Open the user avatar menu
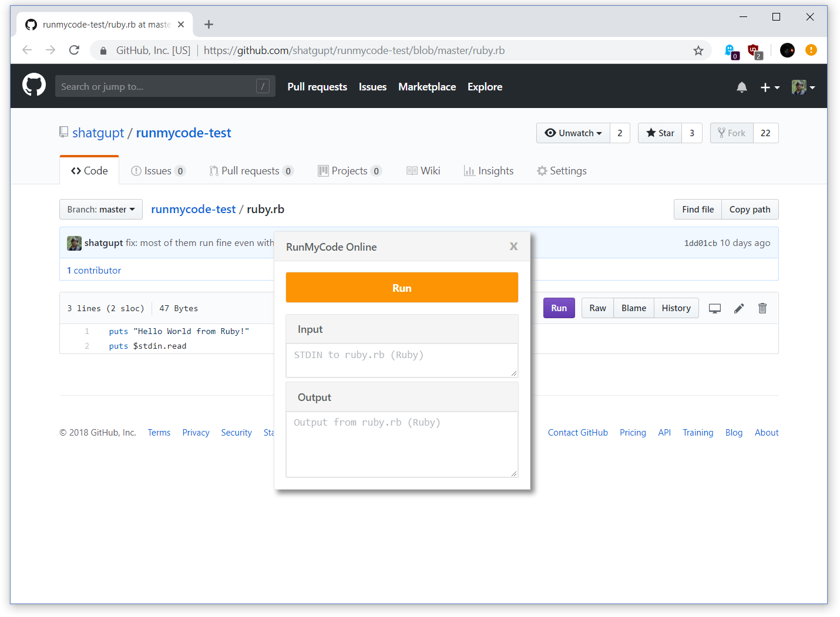This screenshot has height=617, width=840. [803, 87]
